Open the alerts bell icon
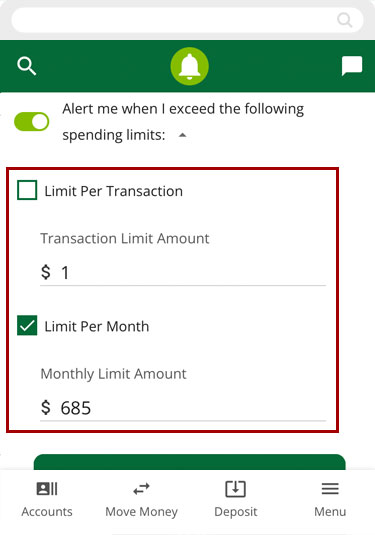This screenshot has height=535, width=375. pos(189,66)
